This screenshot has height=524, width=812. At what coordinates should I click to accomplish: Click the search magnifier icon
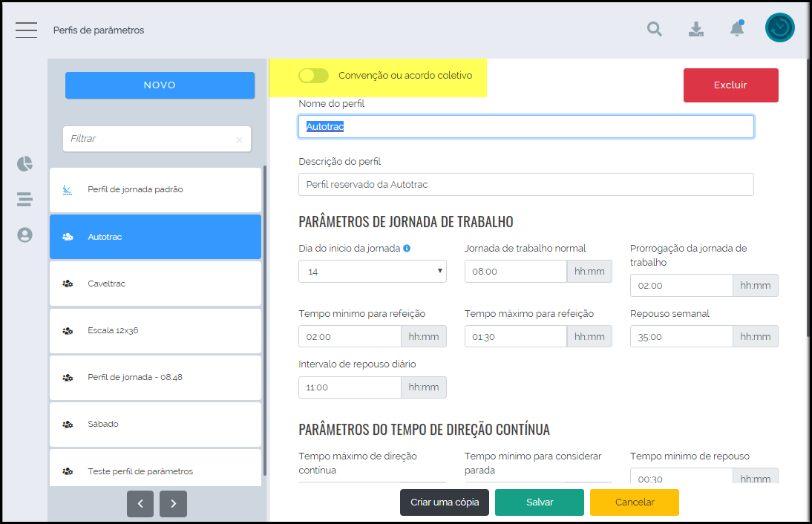pyautogui.click(x=655, y=29)
